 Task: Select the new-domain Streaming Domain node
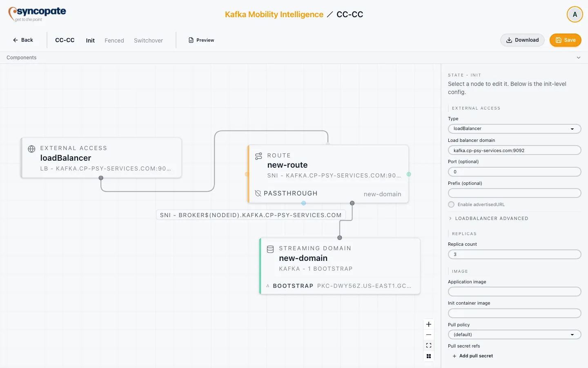[340, 266]
